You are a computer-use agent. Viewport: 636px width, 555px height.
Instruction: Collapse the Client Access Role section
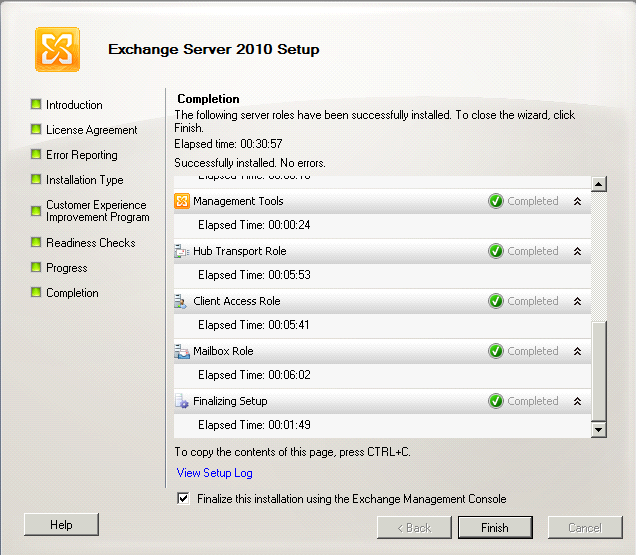click(578, 301)
